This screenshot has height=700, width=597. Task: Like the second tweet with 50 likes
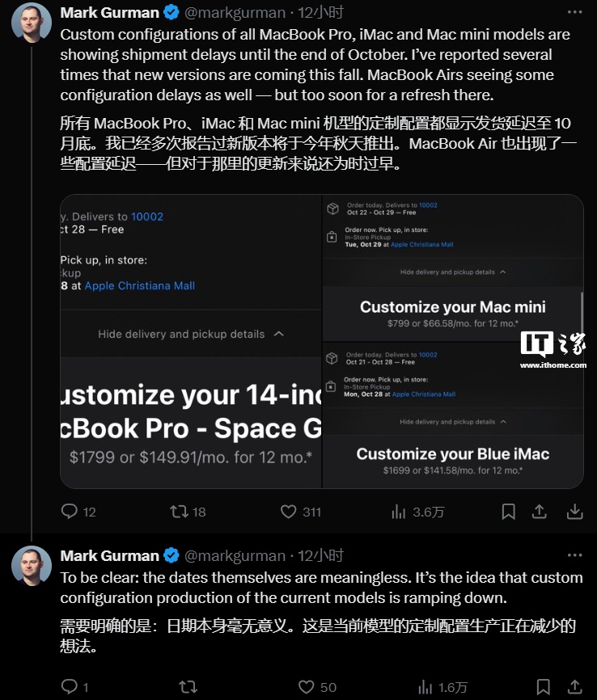pyautogui.click(x=307, y=687)
